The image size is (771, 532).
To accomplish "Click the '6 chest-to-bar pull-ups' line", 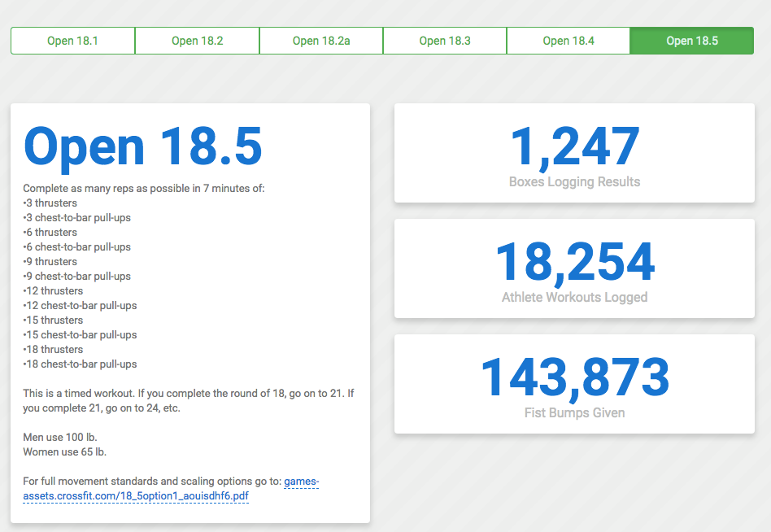I will tap(76, 246).
